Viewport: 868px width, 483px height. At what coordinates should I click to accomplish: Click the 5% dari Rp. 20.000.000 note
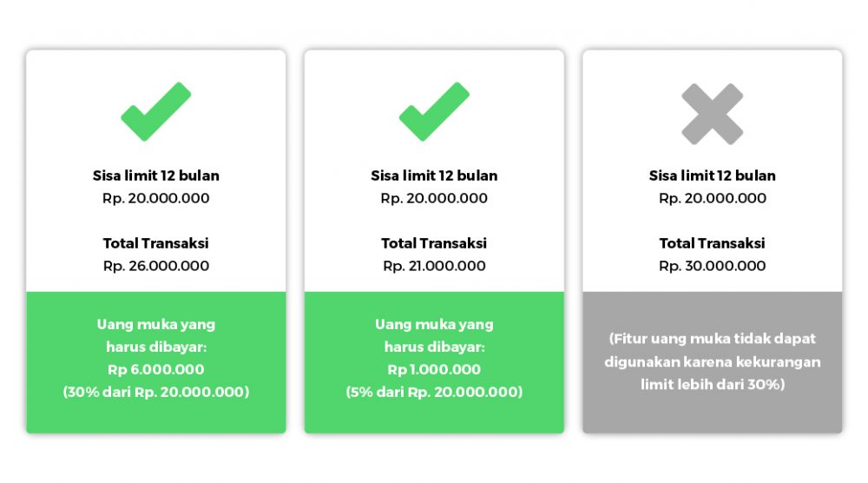434,392
